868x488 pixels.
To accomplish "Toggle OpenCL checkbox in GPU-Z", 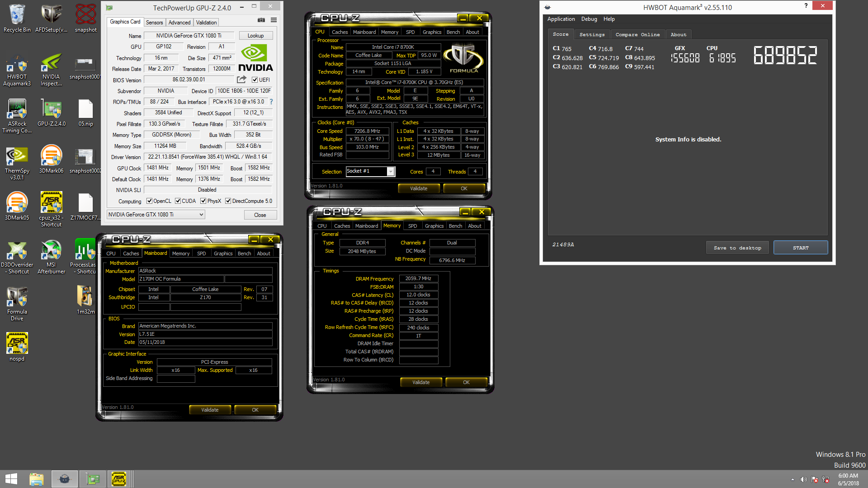I will tap(149, 201).
